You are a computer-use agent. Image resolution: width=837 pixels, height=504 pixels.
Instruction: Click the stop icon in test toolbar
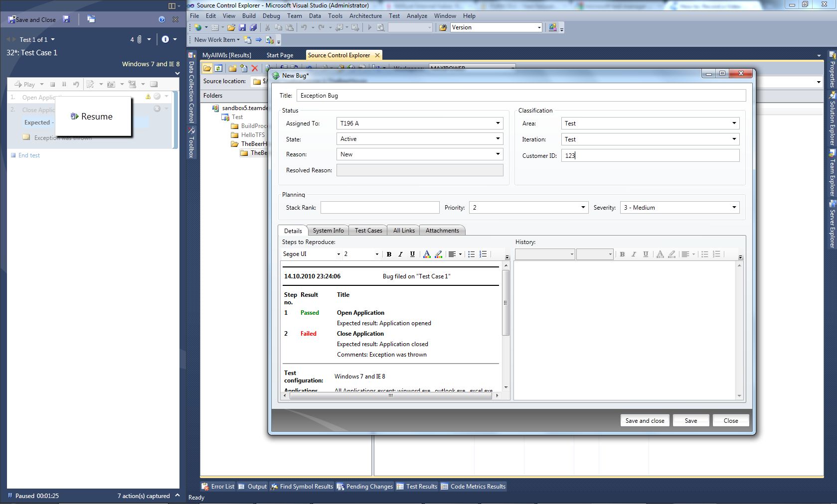click(x=52, y=84)
